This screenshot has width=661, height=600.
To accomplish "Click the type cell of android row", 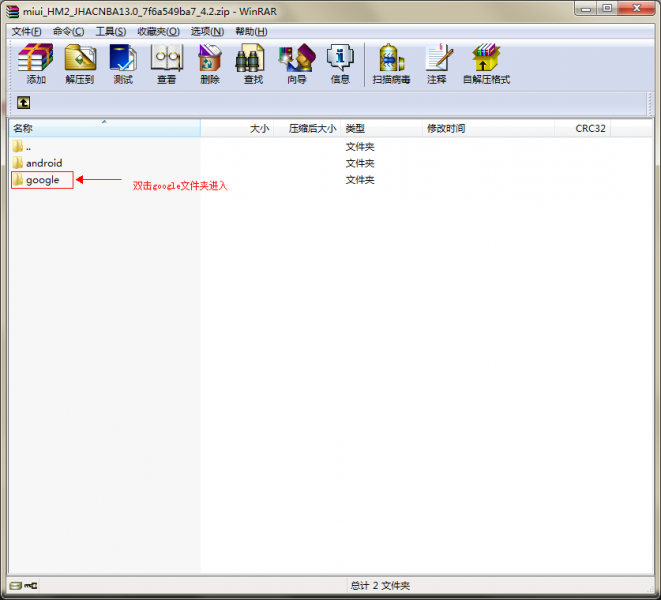I will [360, 163].
